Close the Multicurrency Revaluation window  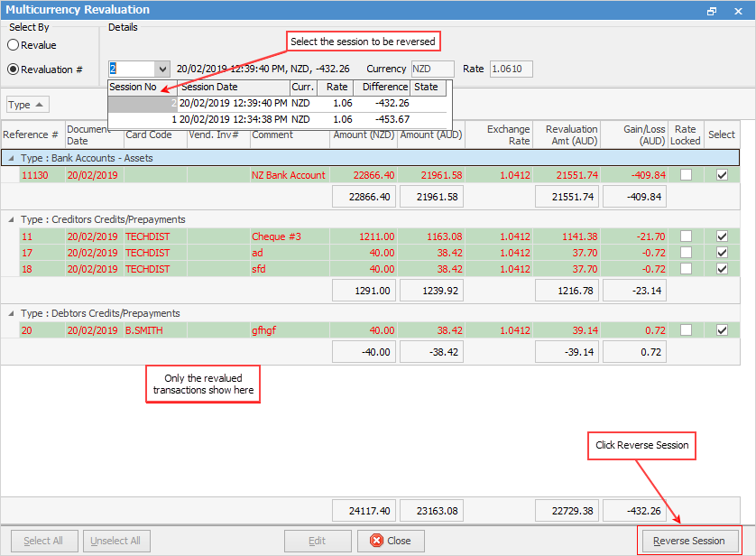tap(739, 10)
